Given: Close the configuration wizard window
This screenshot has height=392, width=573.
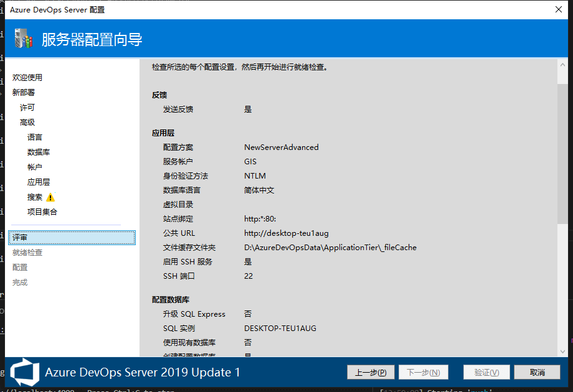Looking at the screenshot, I should 558,9.
